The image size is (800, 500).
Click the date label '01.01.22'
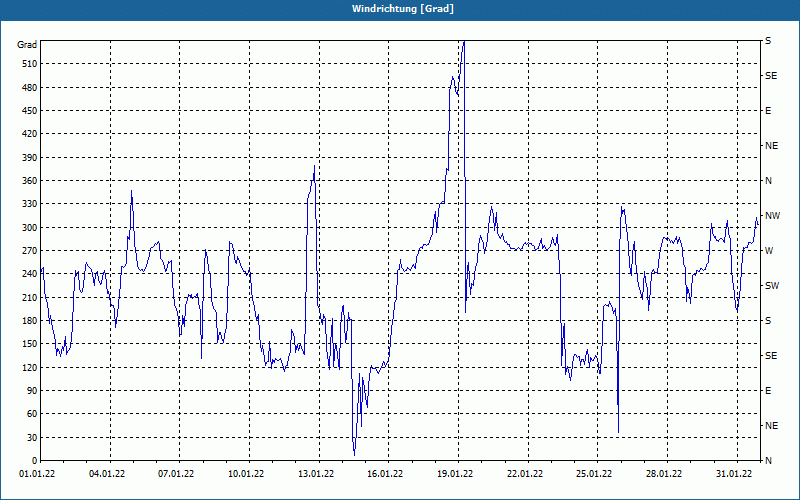pyautogui.click(x=37, y=474)
